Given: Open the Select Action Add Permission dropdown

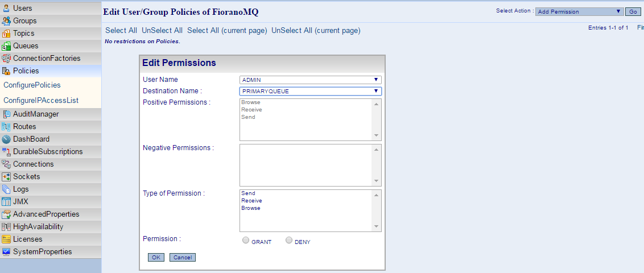Looking at the screenshot, I should (579, 11).
